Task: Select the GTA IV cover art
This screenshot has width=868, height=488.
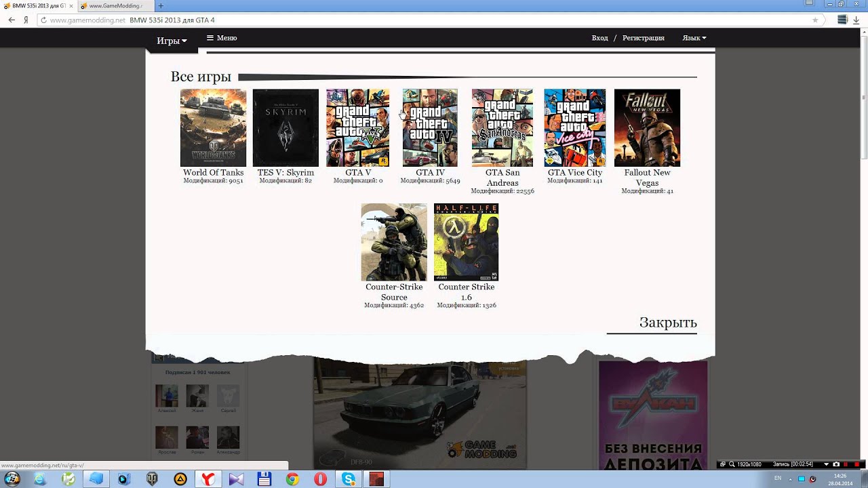Action: (x=430, y=127)
